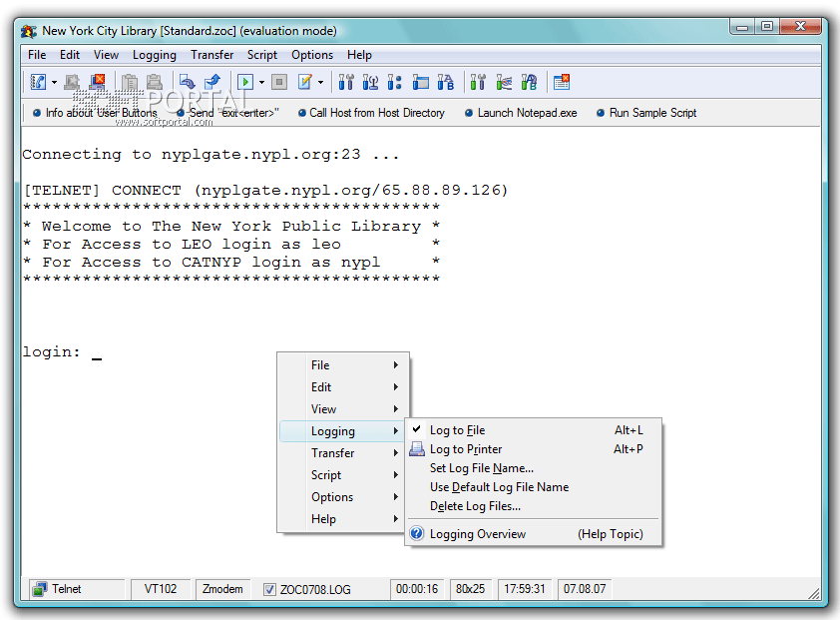Click Telnet connection icon in status bar
The height and width of the screenshot is (620, 840).
[39, 589]
